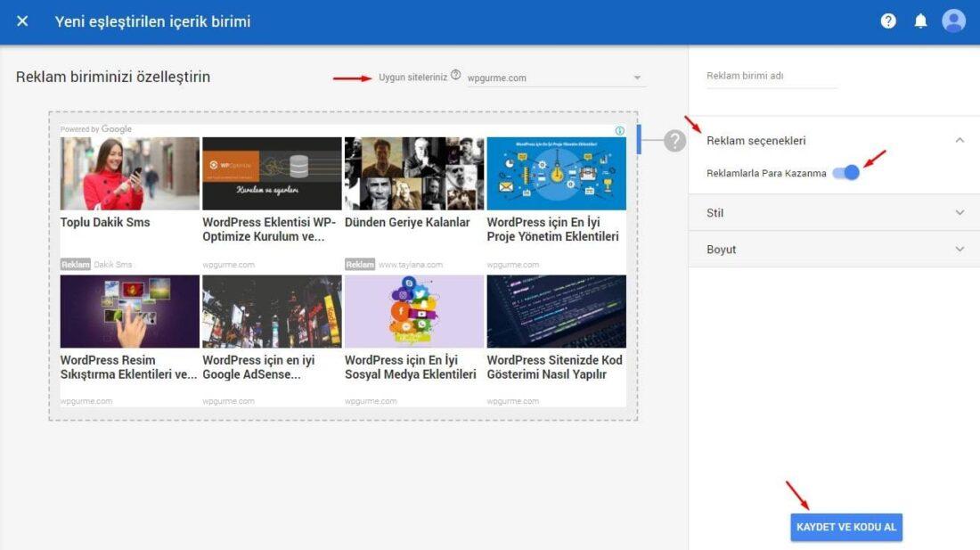Click Dünden Geriye Kalanlar title
980x550 pixels.
pyautogui.click(x=407, y=222)
